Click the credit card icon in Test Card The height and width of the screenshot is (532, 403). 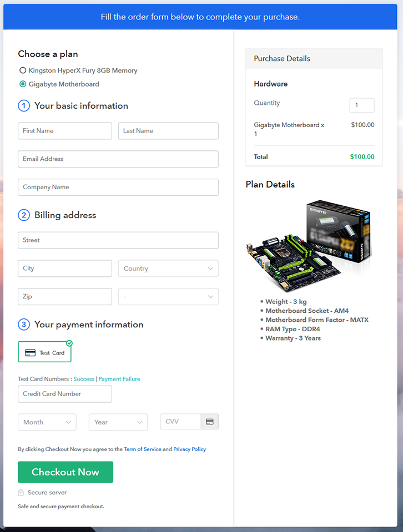[30, 353]
